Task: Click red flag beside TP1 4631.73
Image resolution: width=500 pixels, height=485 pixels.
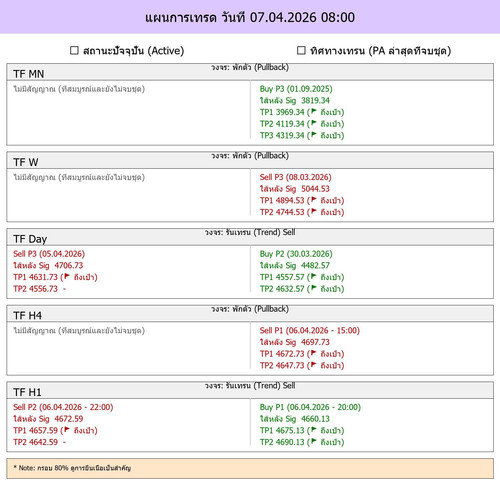Action: [x=67, y=276]
